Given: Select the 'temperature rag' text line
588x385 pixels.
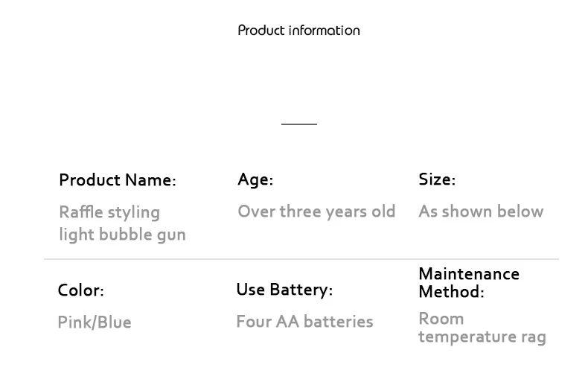Looking at the screenshot, I should point(482,337).
